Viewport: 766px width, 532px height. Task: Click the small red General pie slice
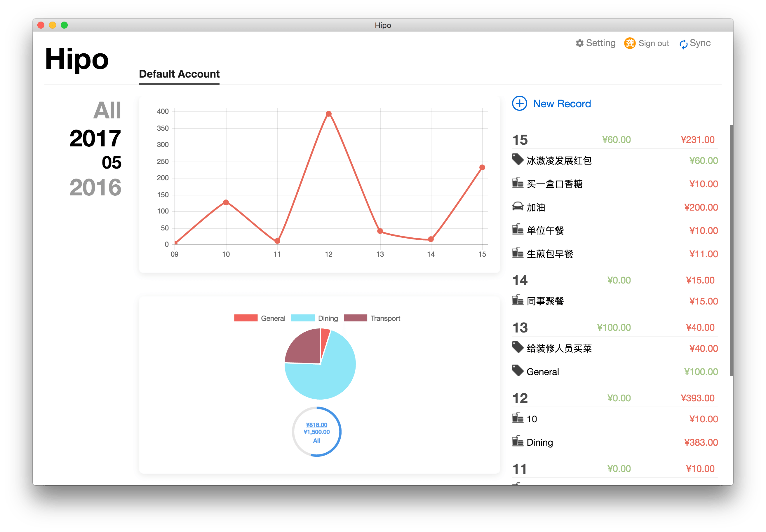[324, 340]
